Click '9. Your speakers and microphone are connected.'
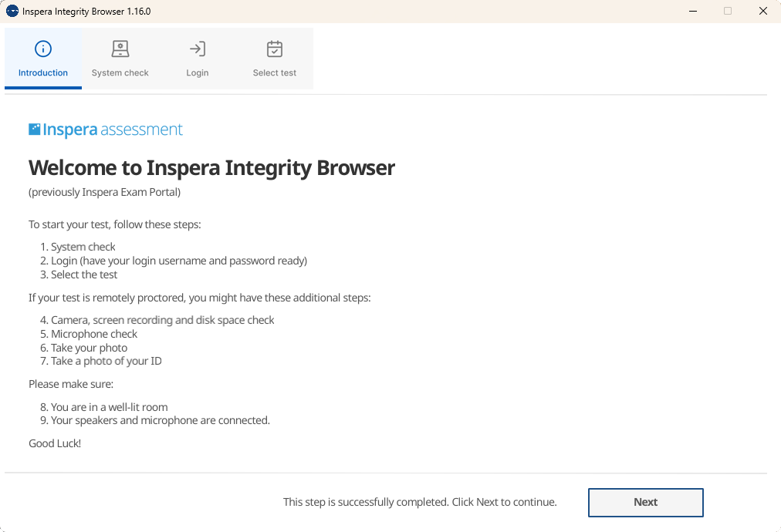This screenshot has width=781, height=532. (x=155, y=420)
